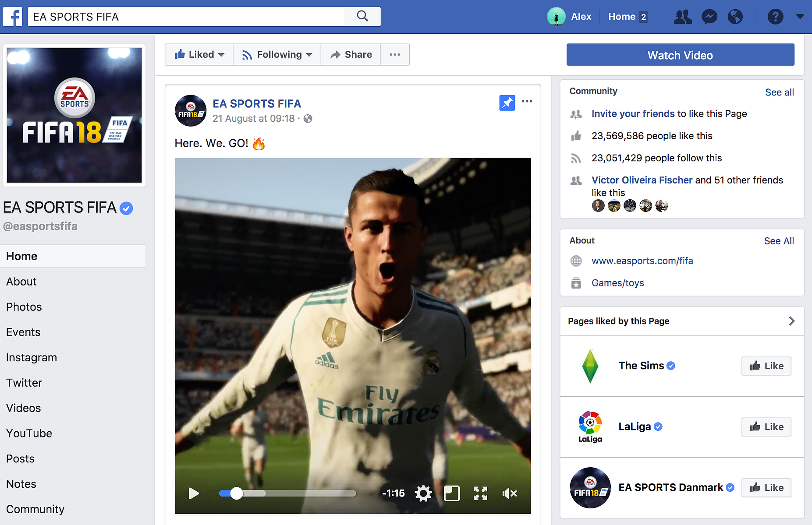Open the Following options dropdown
Viewport: 812px width, 525px height.
point(277,55)
